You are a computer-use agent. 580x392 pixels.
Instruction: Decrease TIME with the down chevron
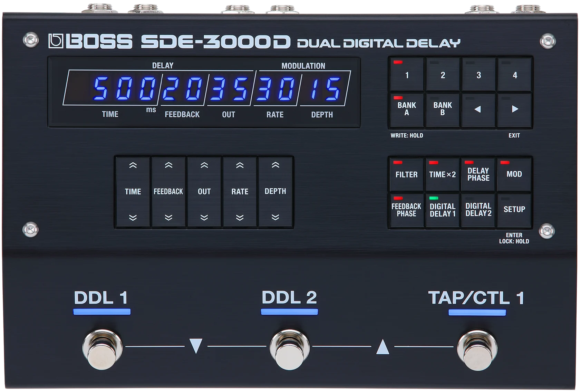tap(133, 218)
